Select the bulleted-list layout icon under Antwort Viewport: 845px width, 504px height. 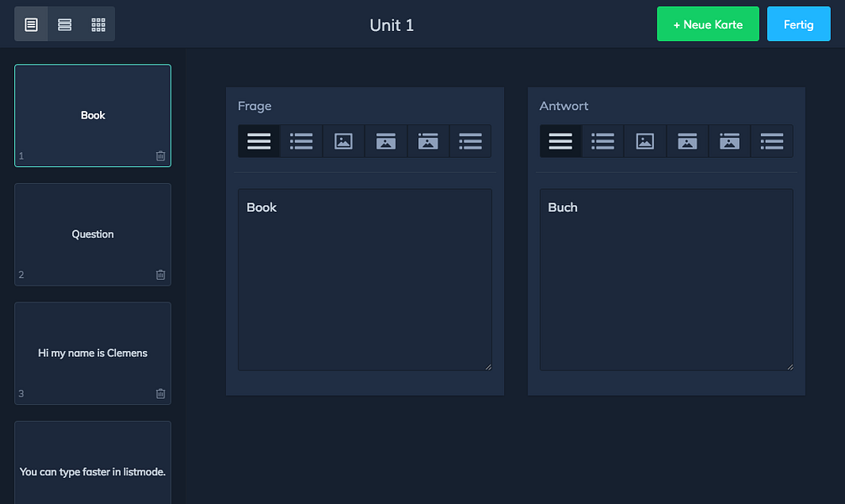click(x=602, y=141)
